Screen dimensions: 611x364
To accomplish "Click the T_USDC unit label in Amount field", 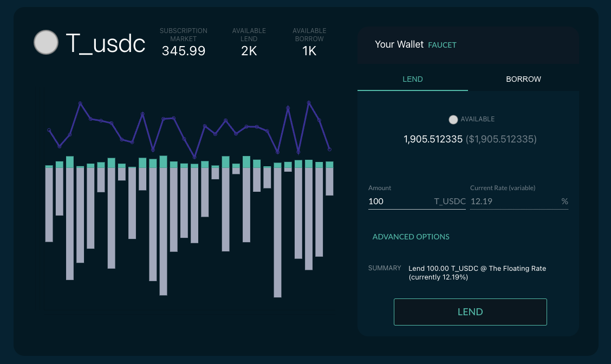I will [x=450, y=201].
